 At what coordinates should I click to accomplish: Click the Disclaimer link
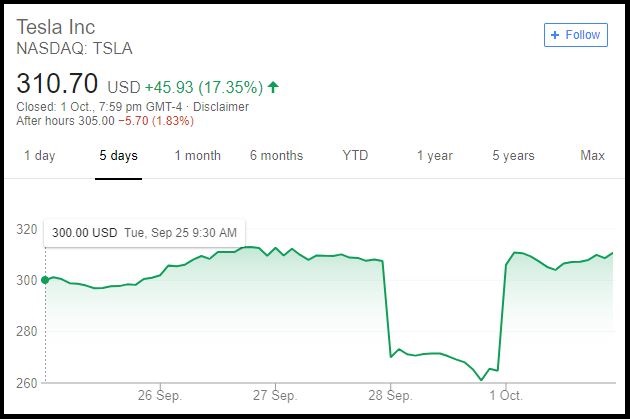point(221,107)
